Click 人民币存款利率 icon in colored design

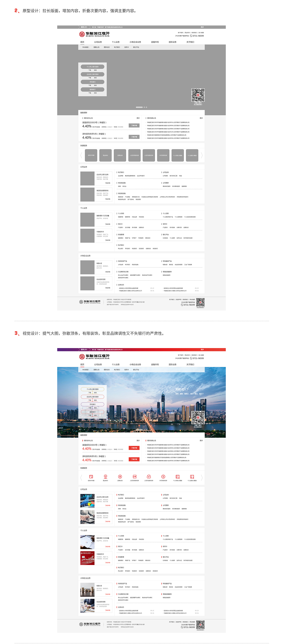pos(134,477)
